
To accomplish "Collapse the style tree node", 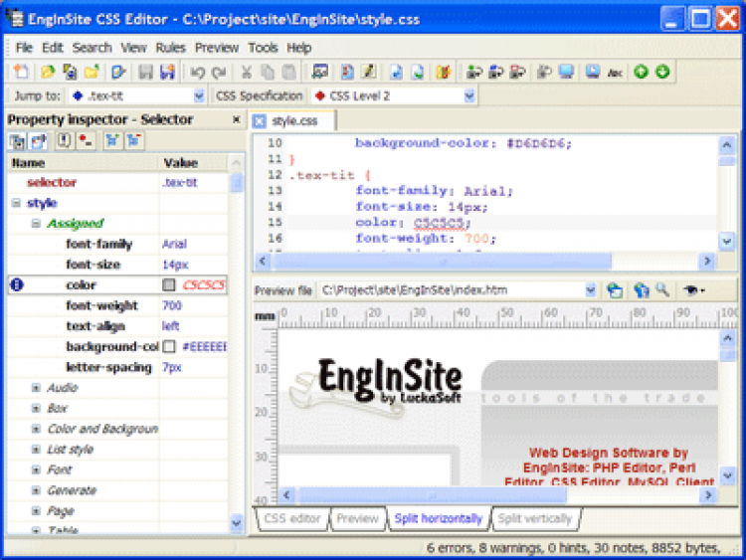I will (16, 203).
